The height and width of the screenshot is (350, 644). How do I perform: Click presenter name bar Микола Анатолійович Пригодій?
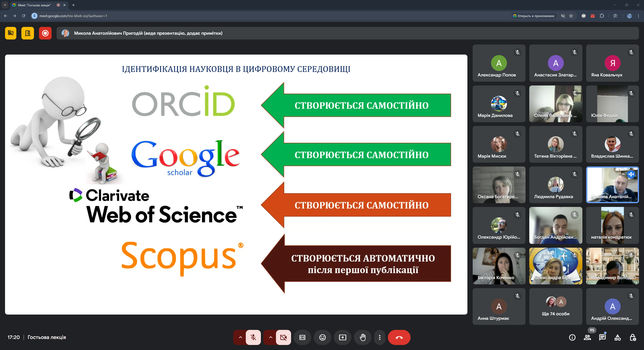(x=348, y=33)
